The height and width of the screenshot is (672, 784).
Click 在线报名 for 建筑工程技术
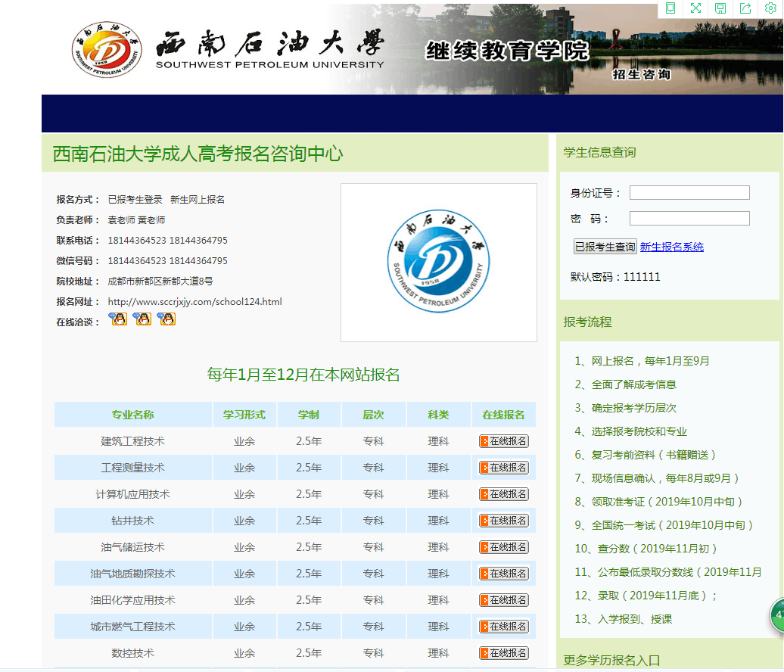503,441
